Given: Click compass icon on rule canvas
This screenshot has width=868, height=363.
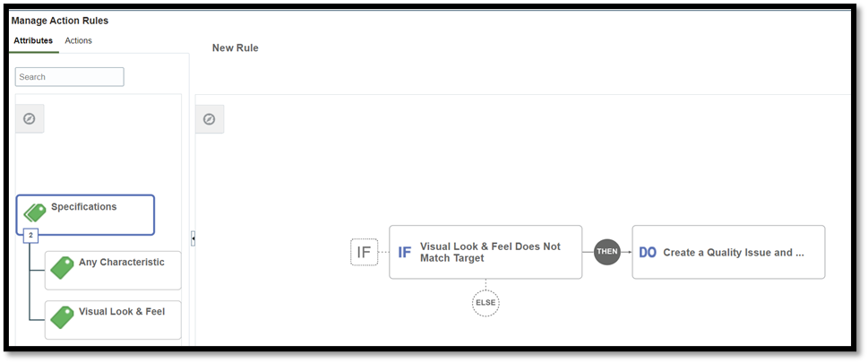Looking at the screenshot, I should pos(210,118).
